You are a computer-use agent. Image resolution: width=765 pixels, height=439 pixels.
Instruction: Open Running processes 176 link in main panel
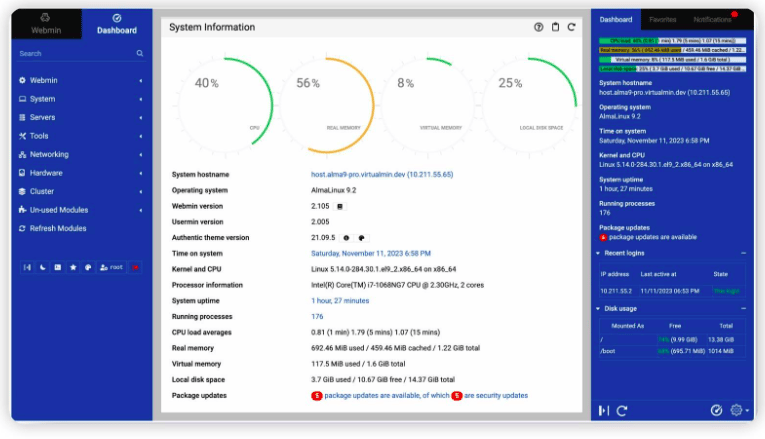click(x=317, y=316)
